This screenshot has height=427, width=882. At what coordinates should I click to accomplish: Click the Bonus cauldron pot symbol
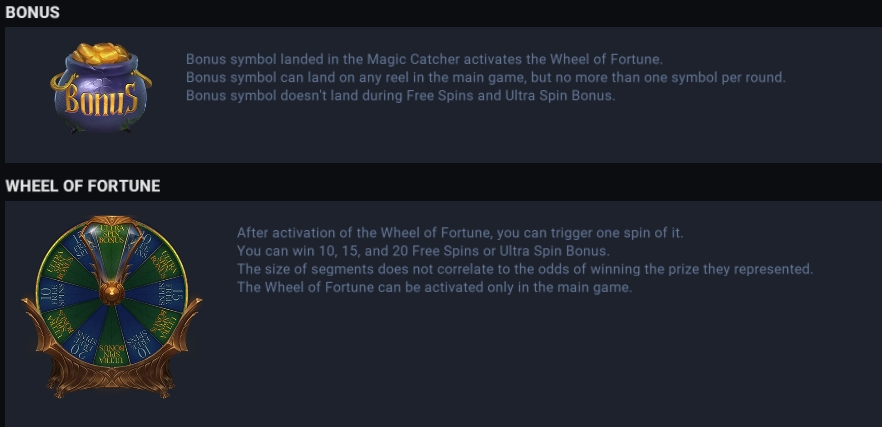pyautogui.click(x=101, y=88)
